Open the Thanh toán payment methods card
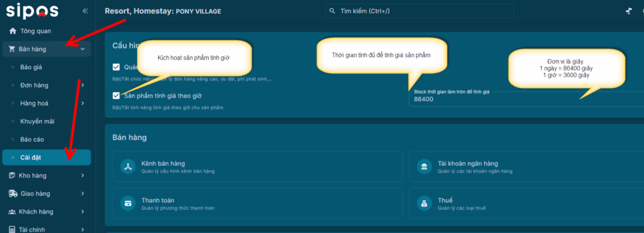This screenshot has width=644, height=233. 257,203
